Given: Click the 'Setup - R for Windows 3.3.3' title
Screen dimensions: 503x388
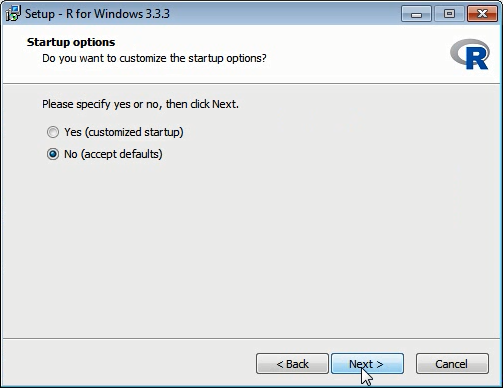Looking at the screenshot, I should tap(97, 14).
